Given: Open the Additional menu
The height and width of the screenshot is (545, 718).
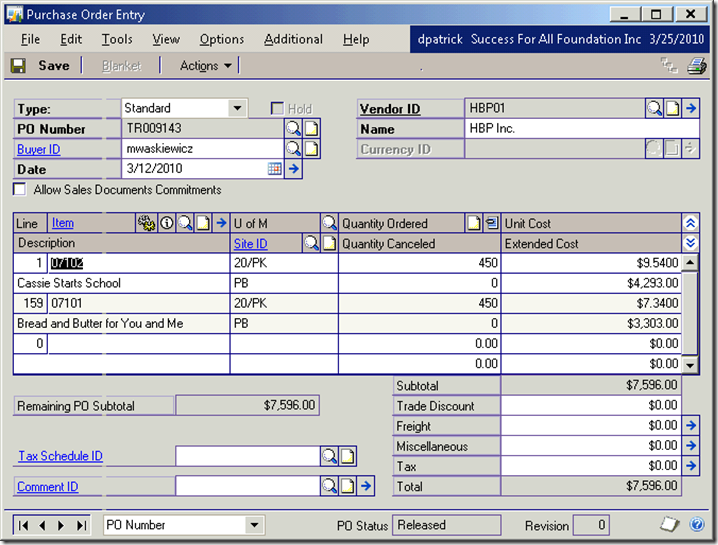Looking at the screenshot, I should click(293, 39).
